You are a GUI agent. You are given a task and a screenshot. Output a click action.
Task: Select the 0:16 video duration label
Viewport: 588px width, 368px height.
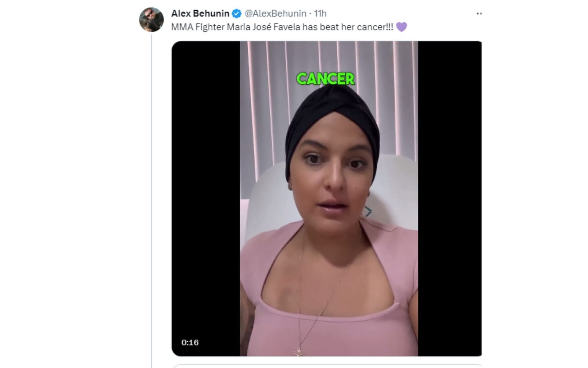190,342
